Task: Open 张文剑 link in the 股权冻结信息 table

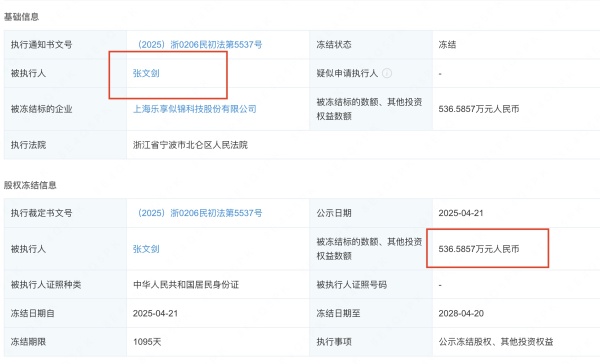Action: click(x=146, y=249)
